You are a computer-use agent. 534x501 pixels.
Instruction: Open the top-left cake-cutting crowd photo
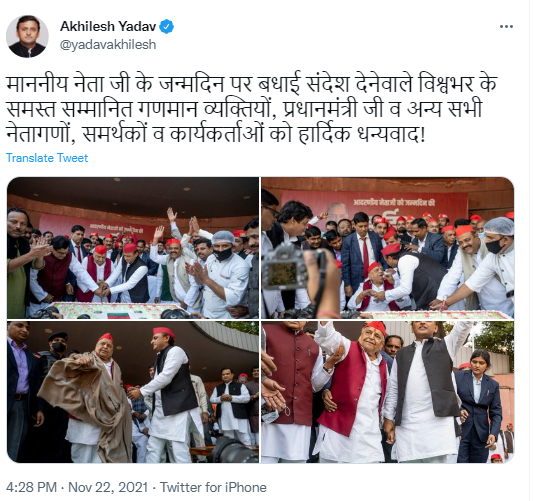133,248
